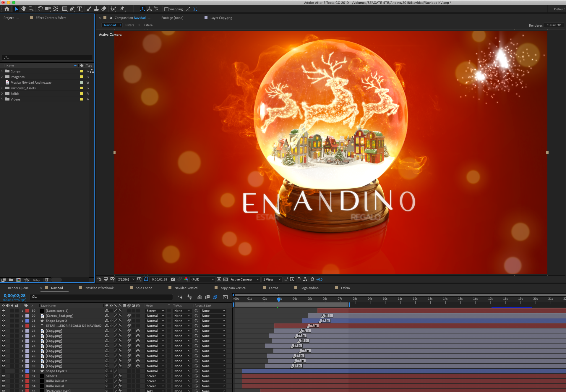
Task: Toggle the Transparency Grid in viewer
Action: point(226,279)
